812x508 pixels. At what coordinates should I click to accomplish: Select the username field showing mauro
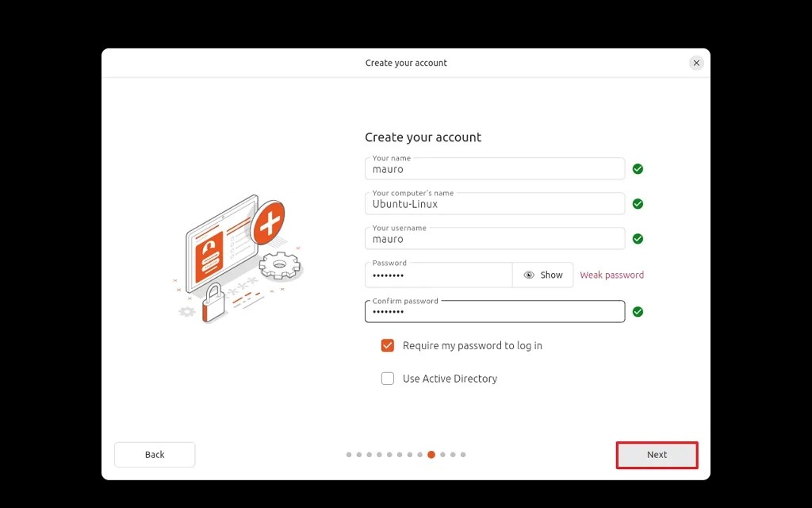tap(494, 239)
